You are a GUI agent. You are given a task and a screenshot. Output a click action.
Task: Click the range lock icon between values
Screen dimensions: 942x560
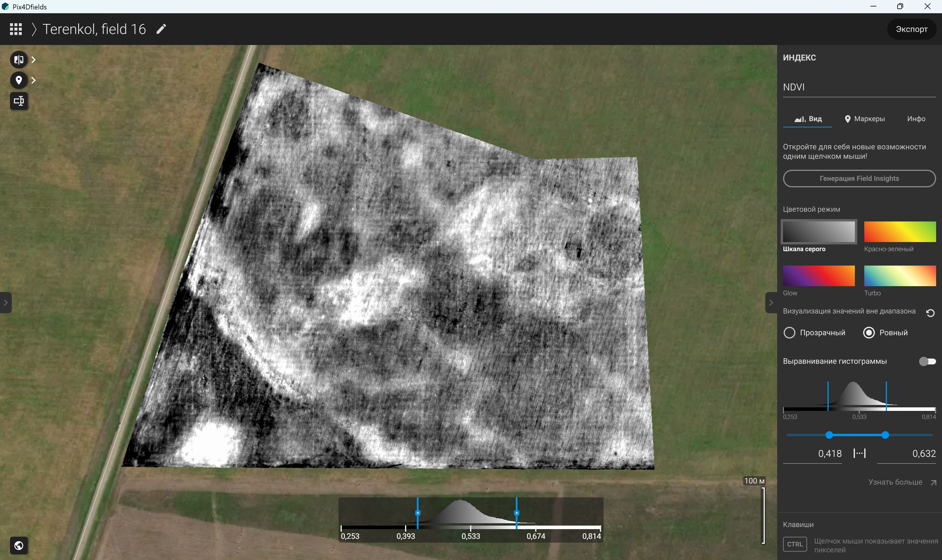[859, 453]
